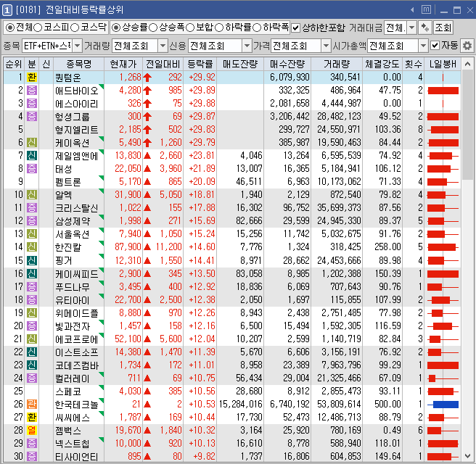Click the left arrow in title bar
The width and height of the screenshot is (476, 464).
click(x=412, y=10)
